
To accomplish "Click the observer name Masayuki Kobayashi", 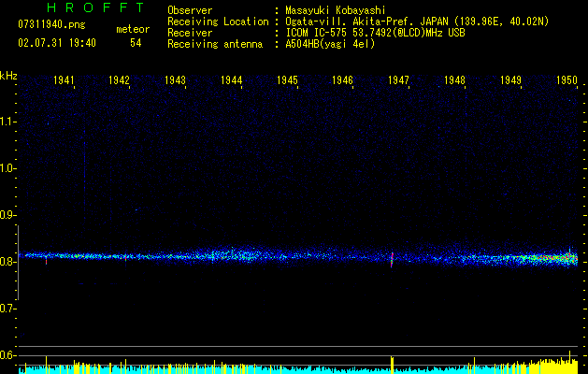I will [336, 10].
